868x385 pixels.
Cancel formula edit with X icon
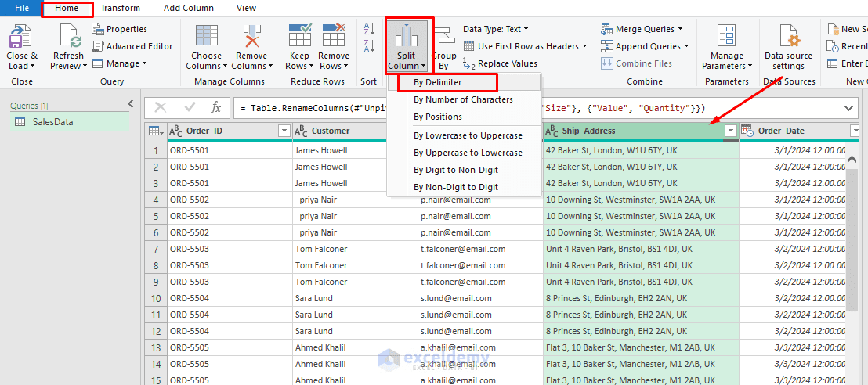tap(161, 108)
